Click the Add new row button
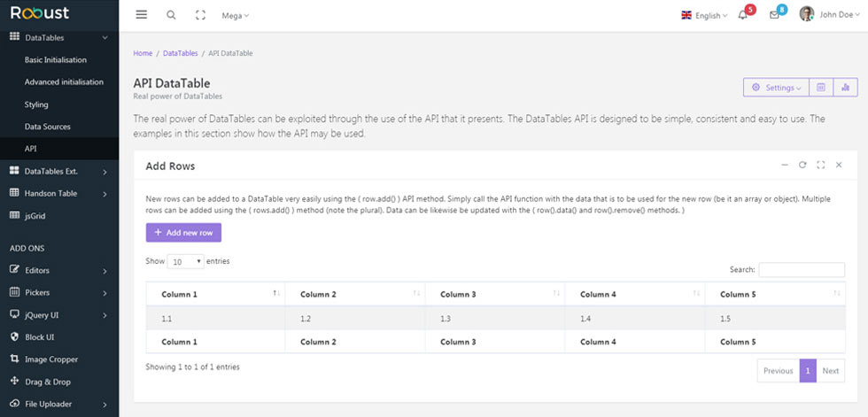868x417 pixels. point(184,233)
